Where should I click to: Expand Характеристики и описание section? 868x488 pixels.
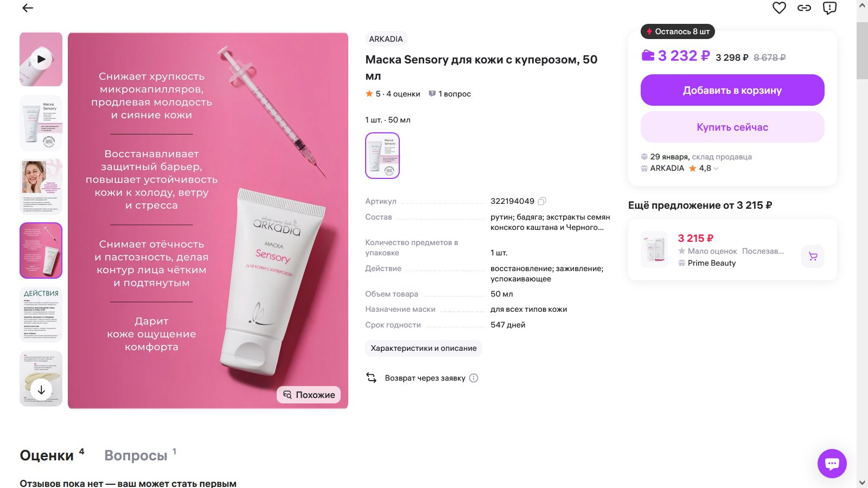pos(424,348)
